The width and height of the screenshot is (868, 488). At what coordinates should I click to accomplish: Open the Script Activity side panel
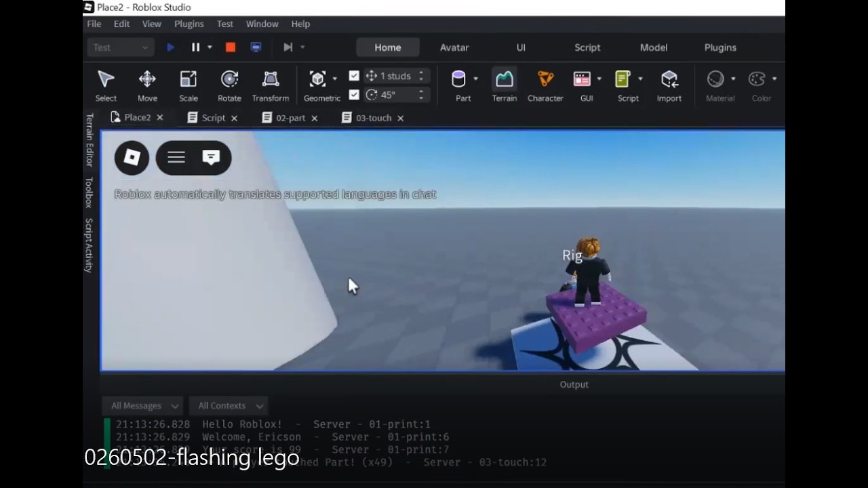click(89, 245)
